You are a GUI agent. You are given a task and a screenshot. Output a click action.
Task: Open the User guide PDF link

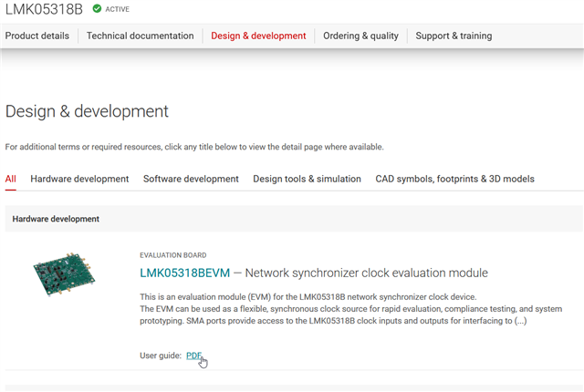tap(194, 356)
